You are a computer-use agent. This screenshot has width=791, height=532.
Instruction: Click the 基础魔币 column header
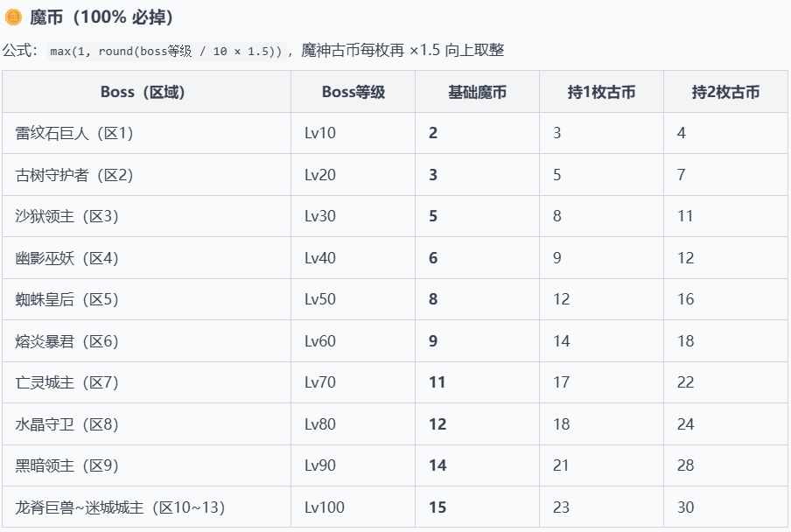(x=477, y=92)
